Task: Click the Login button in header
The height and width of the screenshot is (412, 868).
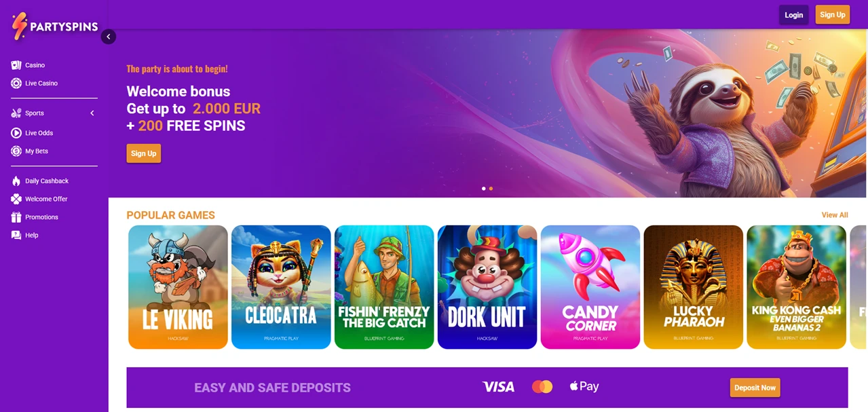Action: tap(793, 15)
